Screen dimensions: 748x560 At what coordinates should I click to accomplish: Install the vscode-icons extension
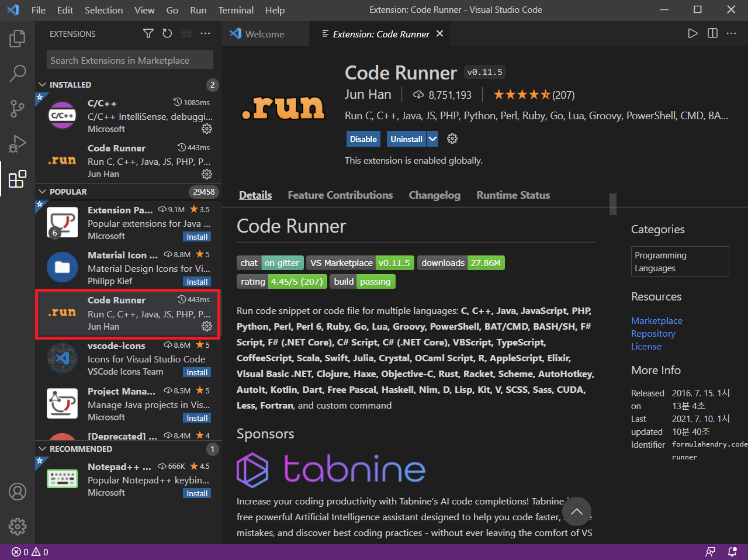point(197,372)
